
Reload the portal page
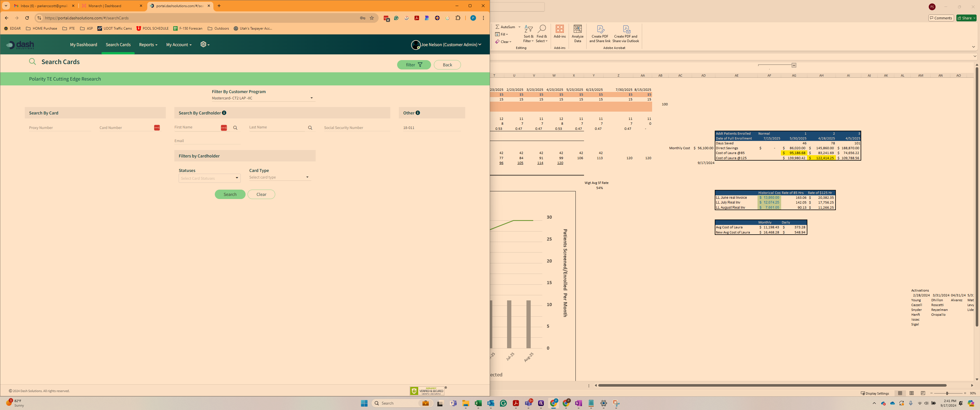click(27, 18)
